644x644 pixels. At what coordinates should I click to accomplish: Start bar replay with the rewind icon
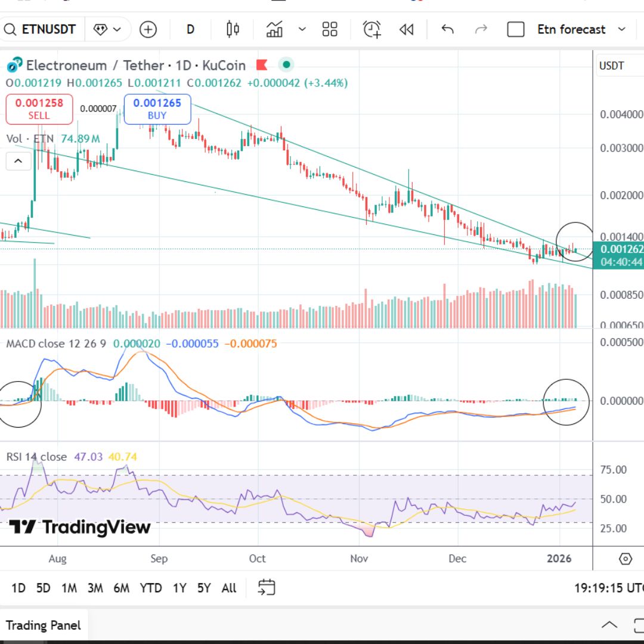pos(407,29)
